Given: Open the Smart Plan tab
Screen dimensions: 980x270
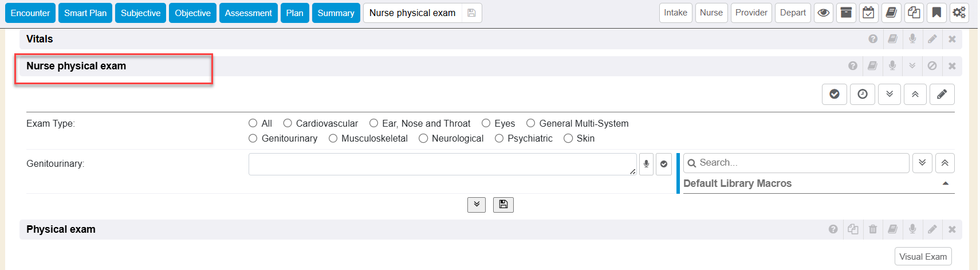Looking at the screenshot, I should 85,13.
